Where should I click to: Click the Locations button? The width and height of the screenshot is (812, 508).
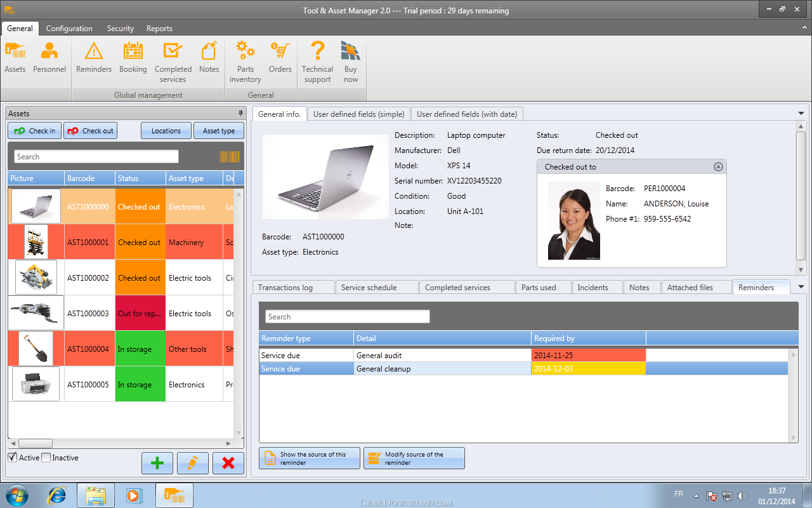[166, 131]
